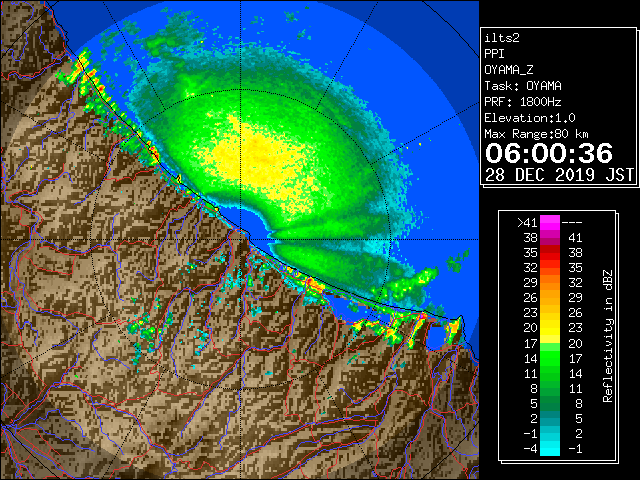Screen dimensions: 640x480
Task: Click the vertical "Reflectivity in dBZ" label
Action: [x=607, y=336]
